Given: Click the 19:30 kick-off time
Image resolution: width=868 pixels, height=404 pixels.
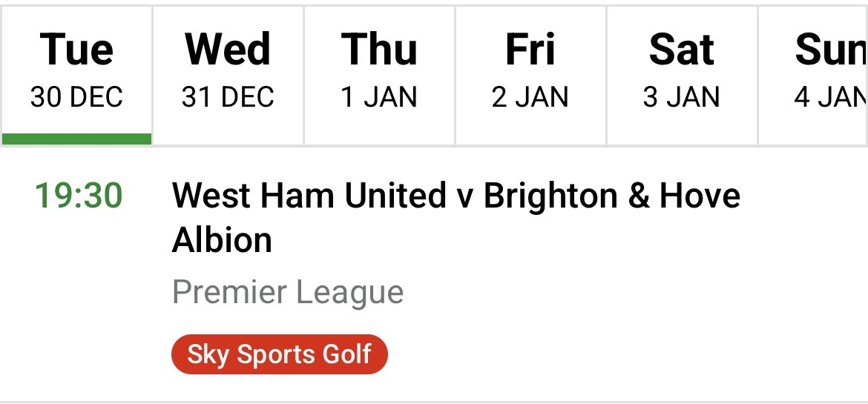Looking at the screenshot, I should [79, 196].
